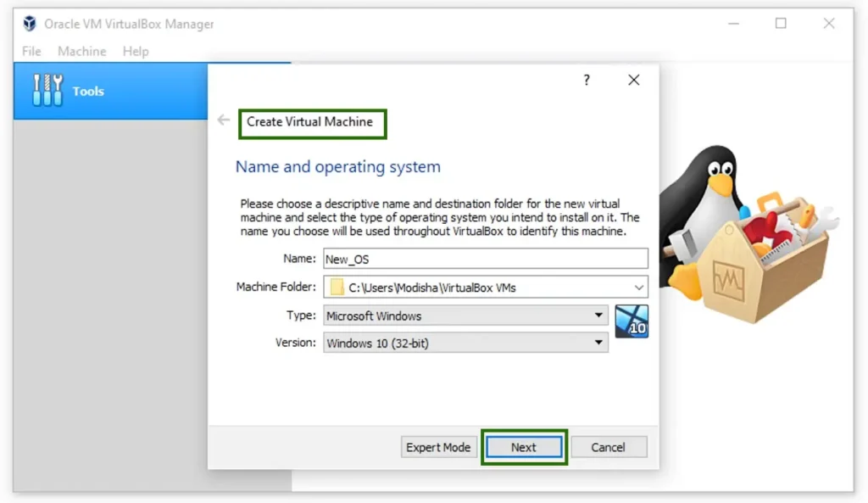Minimize the VirtualBox Manager window
This screenshot has height=503, width=868.
tap(733, 23)
